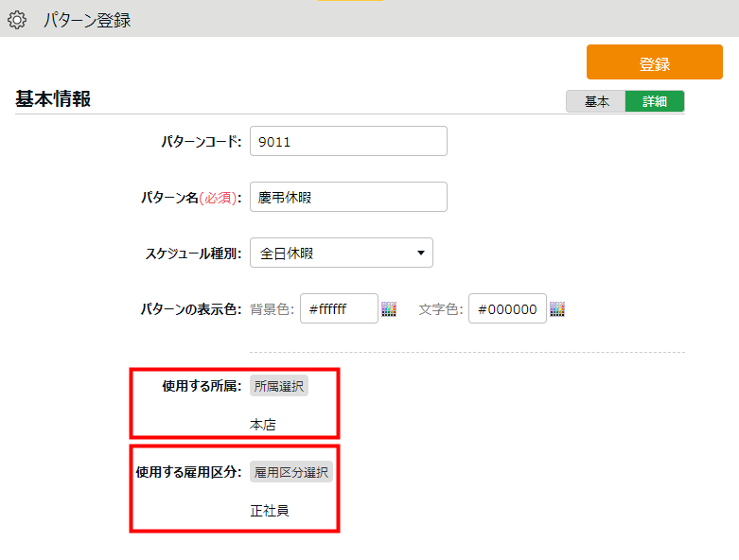The height and width of the screenshot is (560, 739).
Task: Click the 正社員 employment type entry
Action: (270, 511)
